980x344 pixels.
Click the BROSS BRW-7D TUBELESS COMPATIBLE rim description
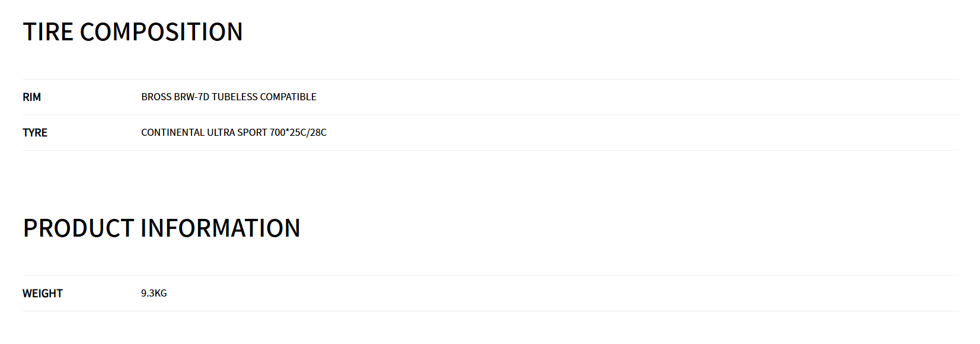[229, 97]
